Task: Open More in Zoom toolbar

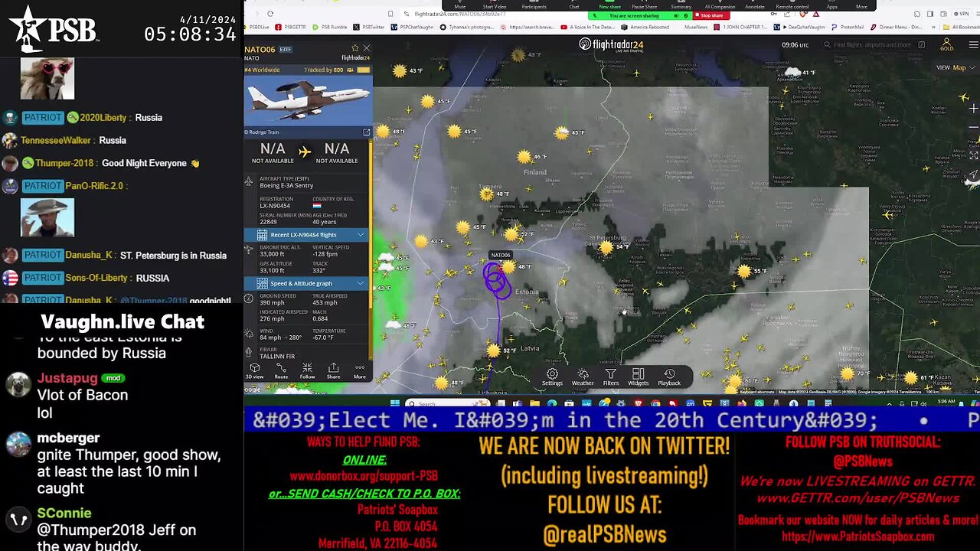Action: coord(862,5)
